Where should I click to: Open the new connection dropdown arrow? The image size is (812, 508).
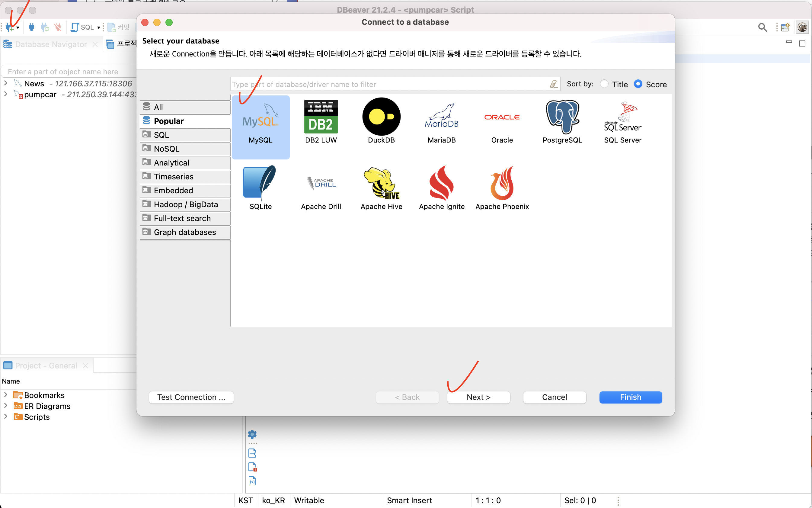[x=18, y=28]
